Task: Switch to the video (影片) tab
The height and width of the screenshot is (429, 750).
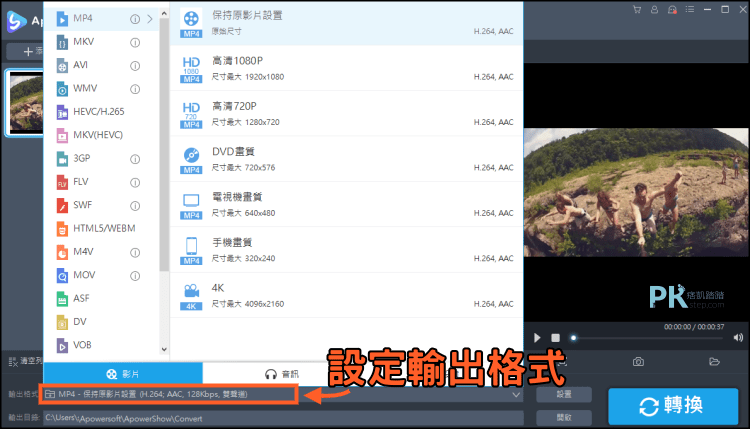Action: click(123, 374)
